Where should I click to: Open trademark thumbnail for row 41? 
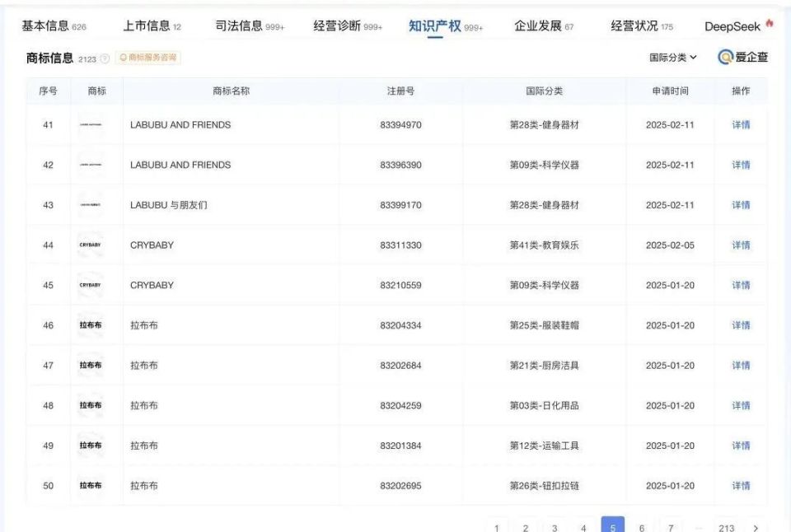coord(91,124)
